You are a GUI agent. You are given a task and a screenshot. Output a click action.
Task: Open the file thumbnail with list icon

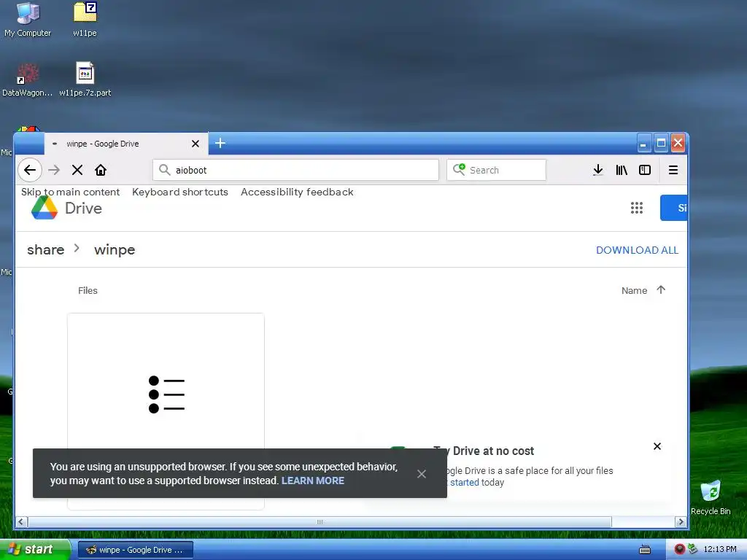(x=166, y=394)
